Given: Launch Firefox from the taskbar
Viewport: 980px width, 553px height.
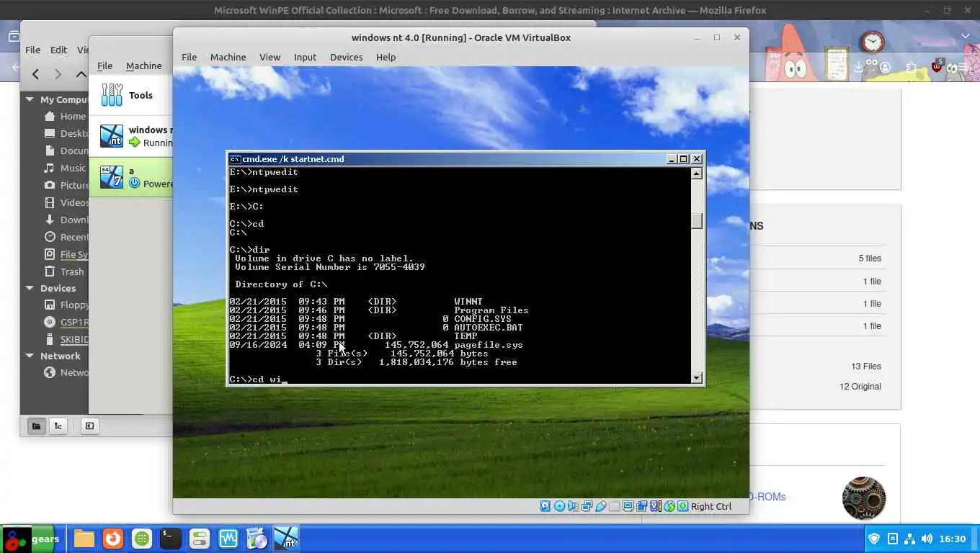Looking at the screenshot, I should point(112,539).
